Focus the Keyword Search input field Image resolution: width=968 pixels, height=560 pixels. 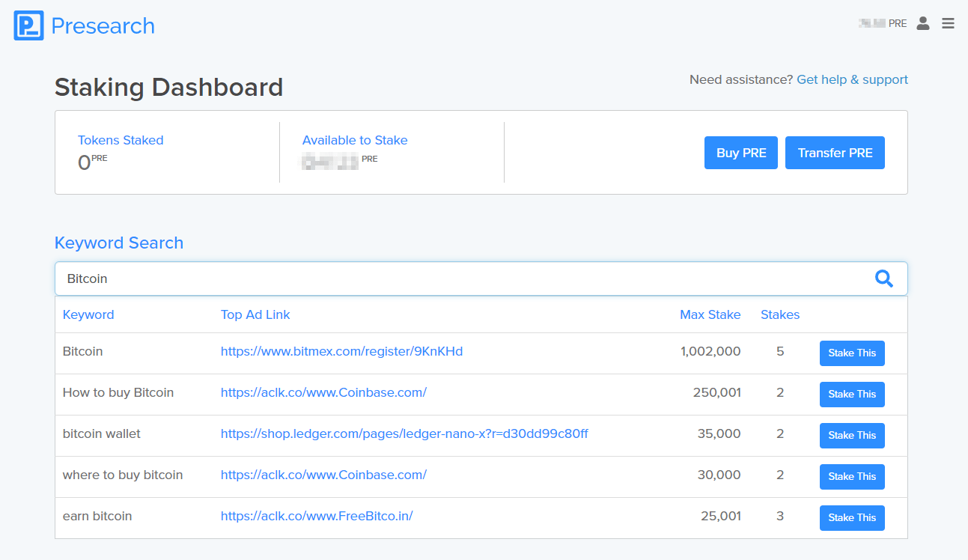[481, 279]
